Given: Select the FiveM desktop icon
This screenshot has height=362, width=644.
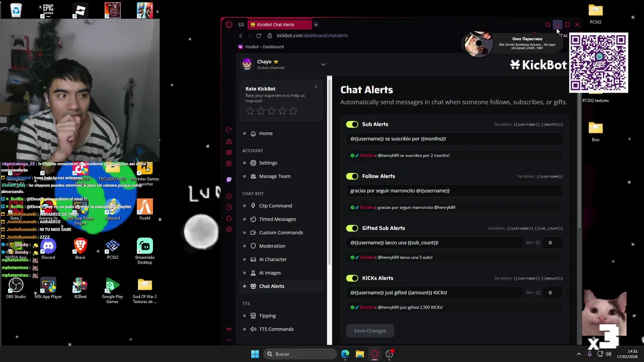Looking at the screenshot, I should (x=145, y=210).
